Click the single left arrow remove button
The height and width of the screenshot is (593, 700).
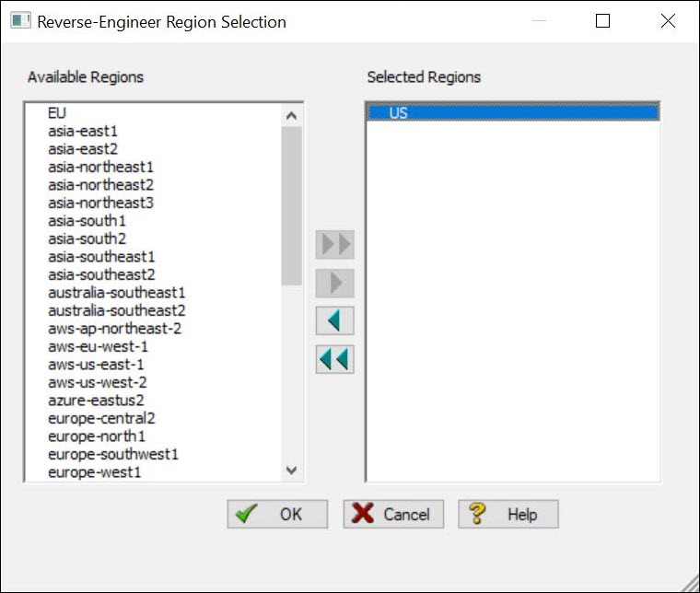335,320
